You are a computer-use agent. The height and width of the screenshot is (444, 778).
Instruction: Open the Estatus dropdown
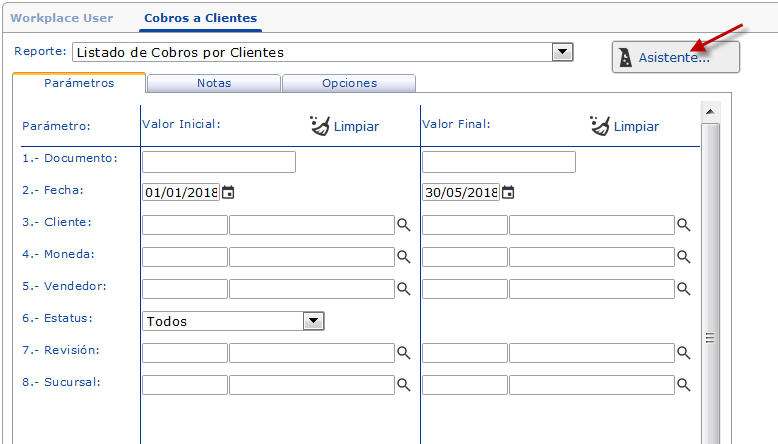click(x=314, y=321)
